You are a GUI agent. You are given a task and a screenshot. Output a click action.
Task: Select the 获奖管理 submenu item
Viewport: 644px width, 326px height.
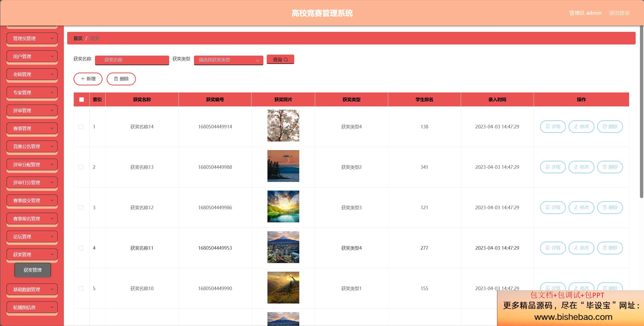tap(33, 270)
